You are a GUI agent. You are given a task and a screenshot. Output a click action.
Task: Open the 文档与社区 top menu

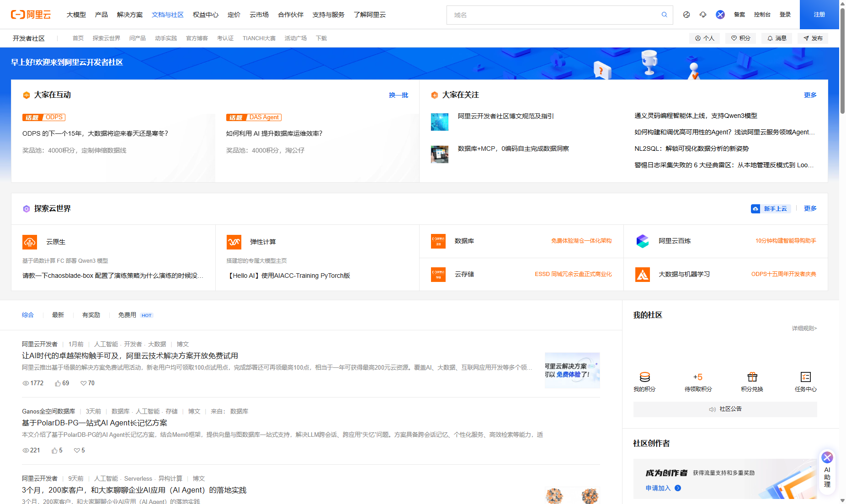point(168,15)
